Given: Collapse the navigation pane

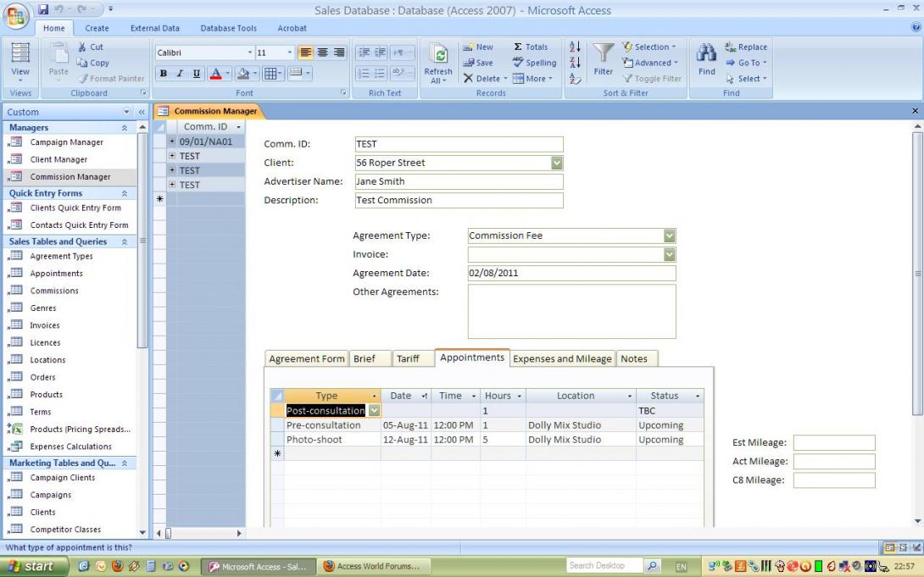Looking at the screenshot, I should coord(142,112).
